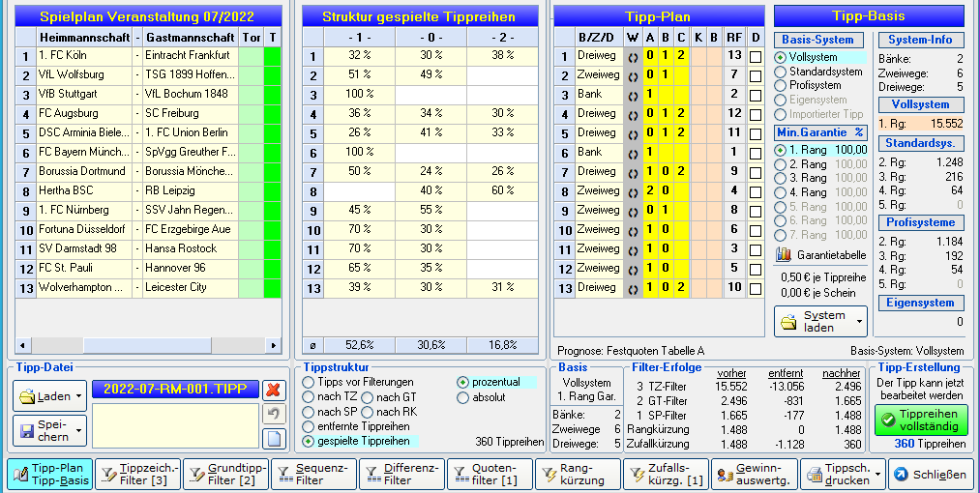The height and width of the screenshot is (493, 980).
Task: Click the yellow C cell in Tipp-Plan row 2
Action: [x=681, y=75]
